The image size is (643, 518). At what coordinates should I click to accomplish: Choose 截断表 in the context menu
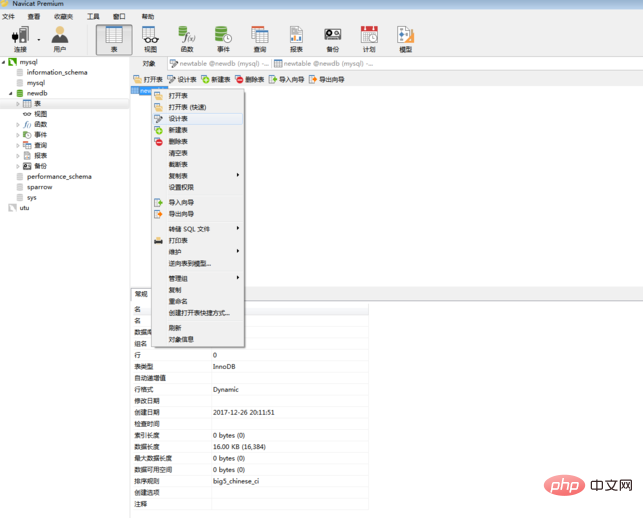198,164
